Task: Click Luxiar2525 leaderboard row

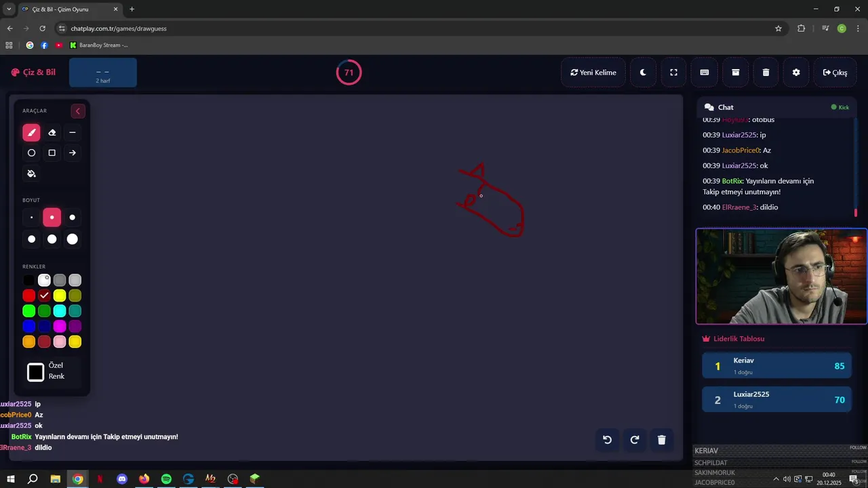Action: coord(777,400)
